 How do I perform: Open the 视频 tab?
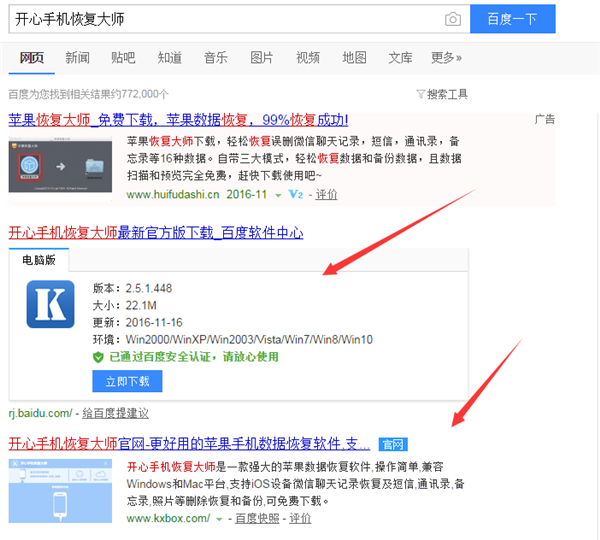308,58
